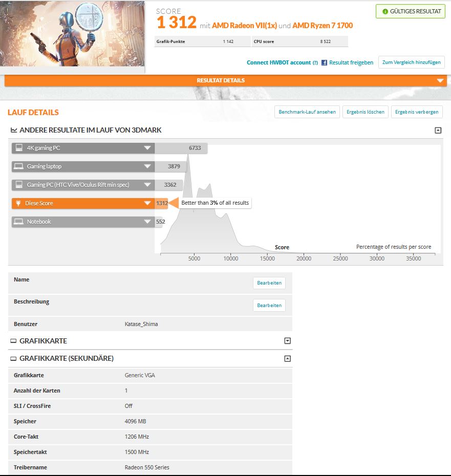Expand the Diese Score dropdown arrow
This screenshot has height=476, width=451.
click(x=147, y=203)
